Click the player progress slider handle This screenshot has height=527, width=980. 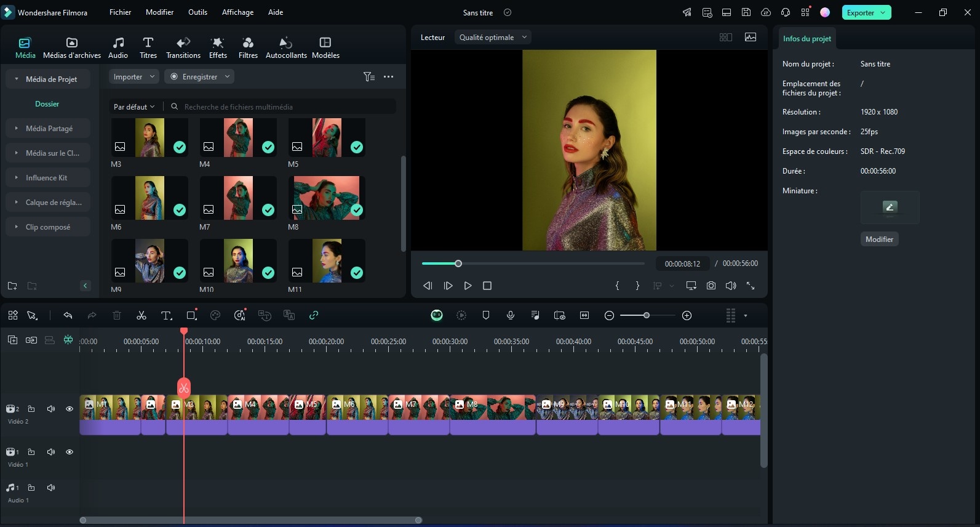click(x=458, y=263)
